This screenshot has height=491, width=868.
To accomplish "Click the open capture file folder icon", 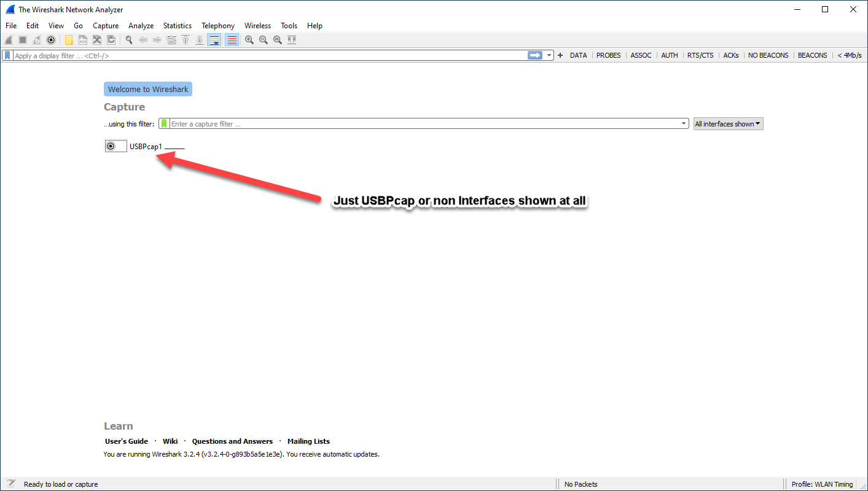I will [69, 40].
